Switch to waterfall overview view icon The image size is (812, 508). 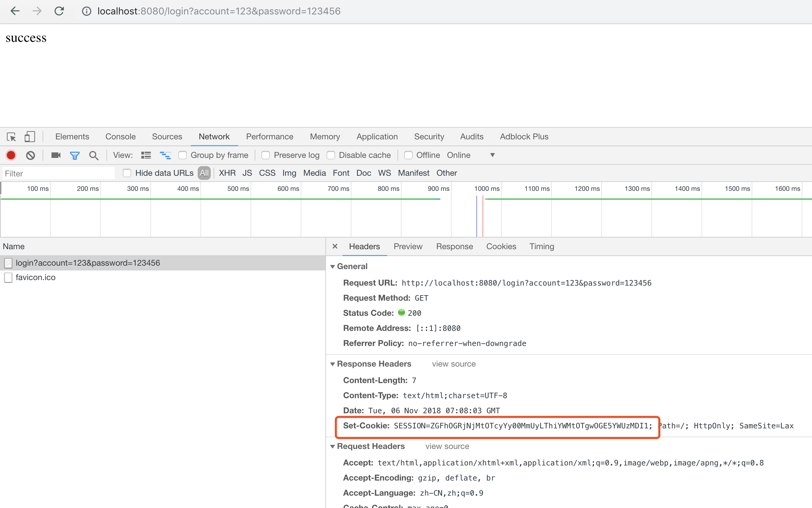165,155
